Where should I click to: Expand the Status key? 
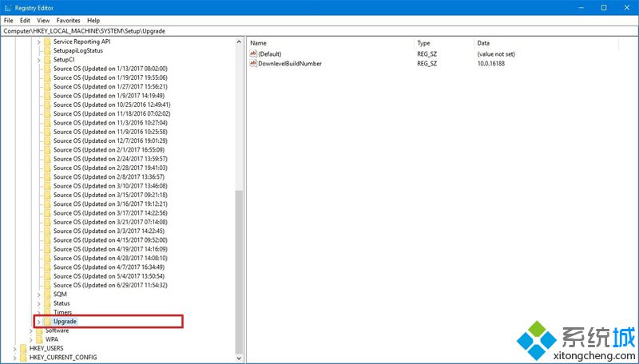pyautogui.click(x=38, y=304)
